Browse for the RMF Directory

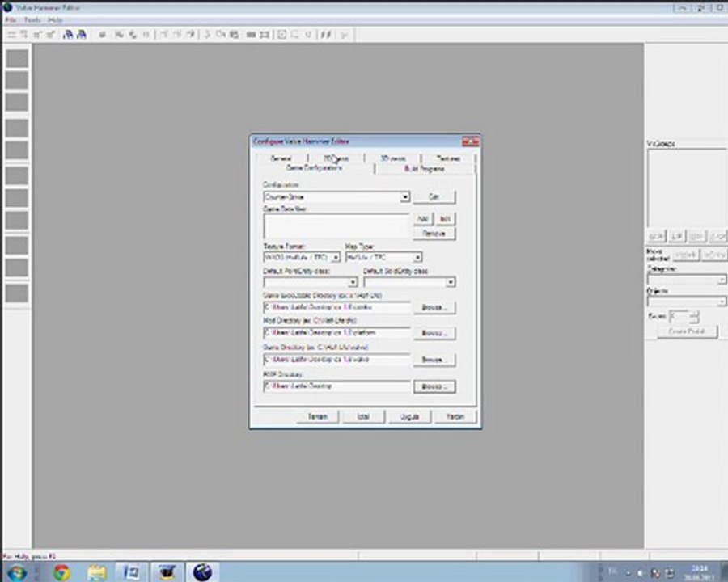pyautogui.click(x=434, y=386)
